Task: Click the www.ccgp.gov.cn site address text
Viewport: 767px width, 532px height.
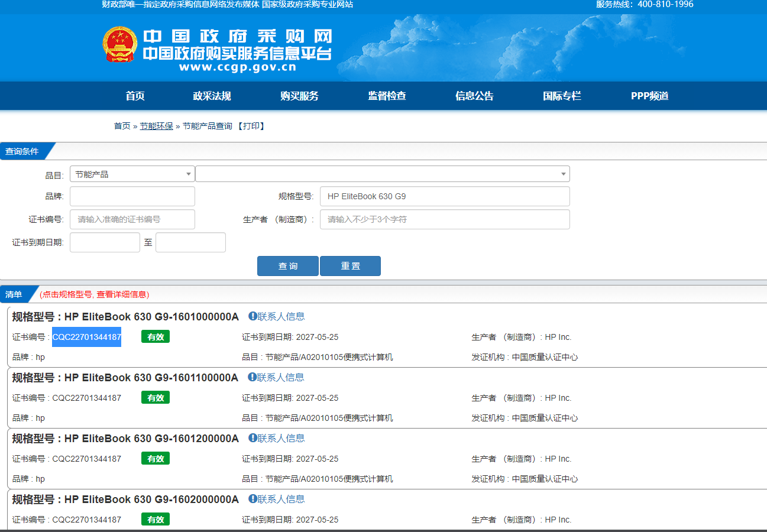Action: pos(237,67)
